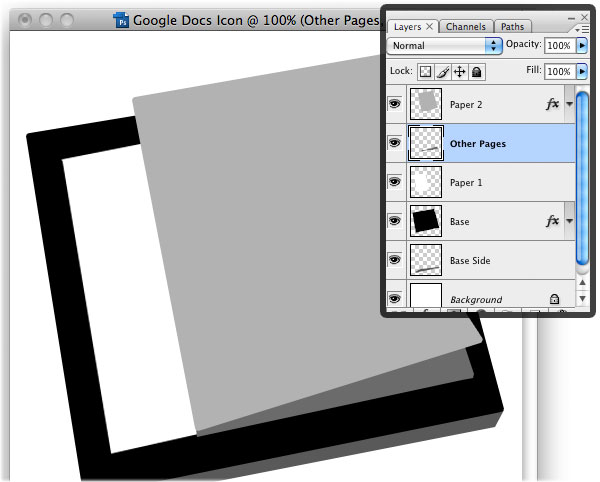600x482 pixels.
Task: Click the Base Side layer thumbnail
Action: (x=426, y=260)
